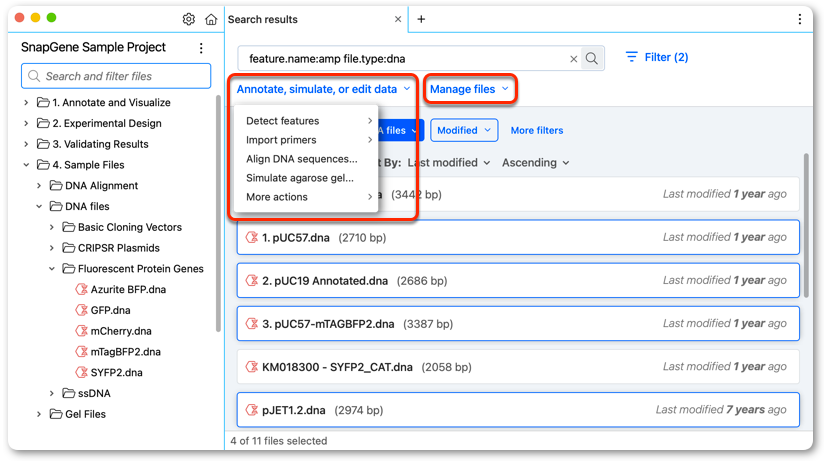The image size is (825, 461).
Task: Click the GFP.dna file icon
Action: click(82, 310)
